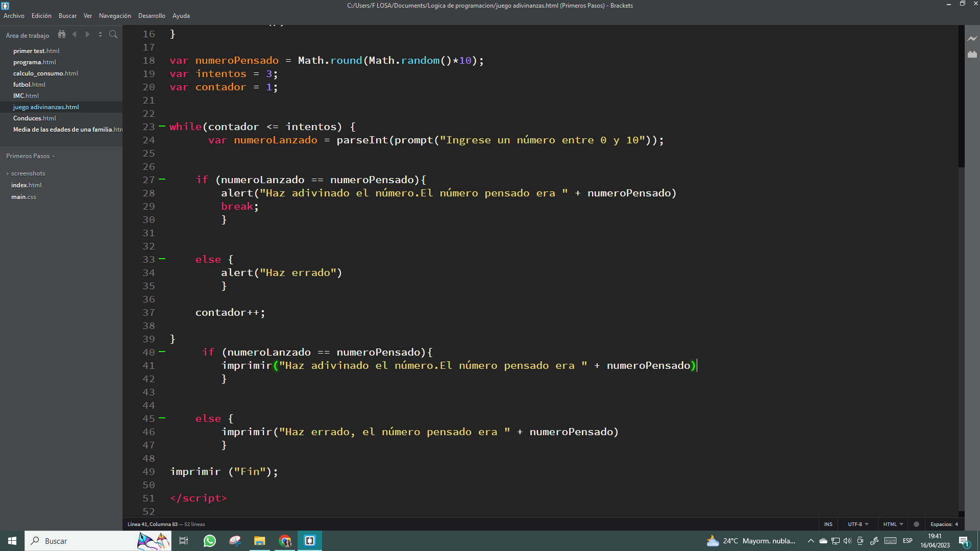Click the split view up-down arrows icon

click(100, 35)
